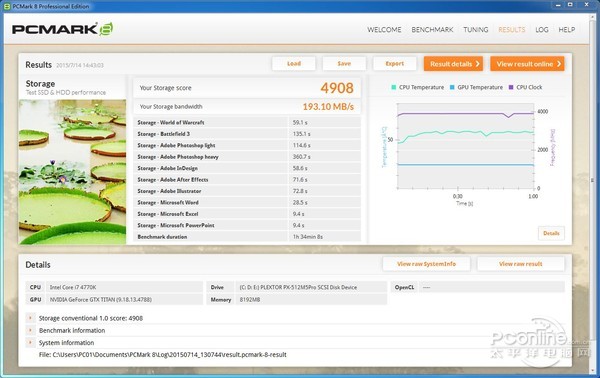This screenshot has height=378, width=600.
Task: Click the storage score value 4908
Action: [x=337, y=88]
